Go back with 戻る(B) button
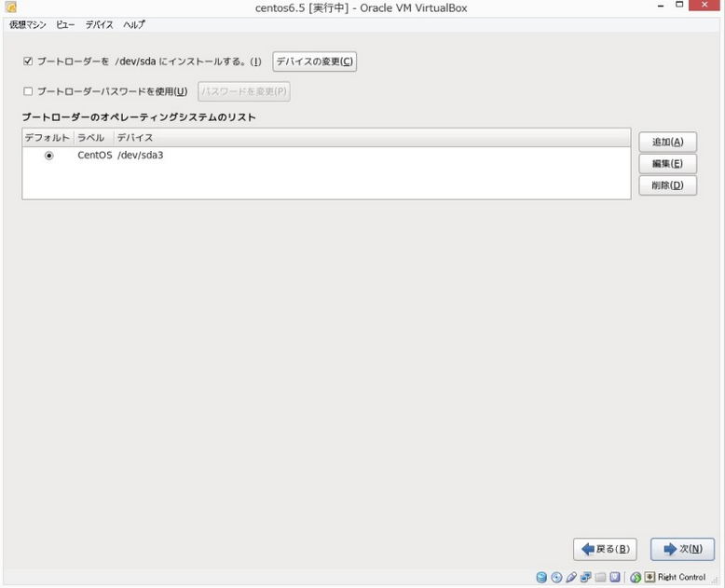The image size is (725, 588). (x=605, y=549)
